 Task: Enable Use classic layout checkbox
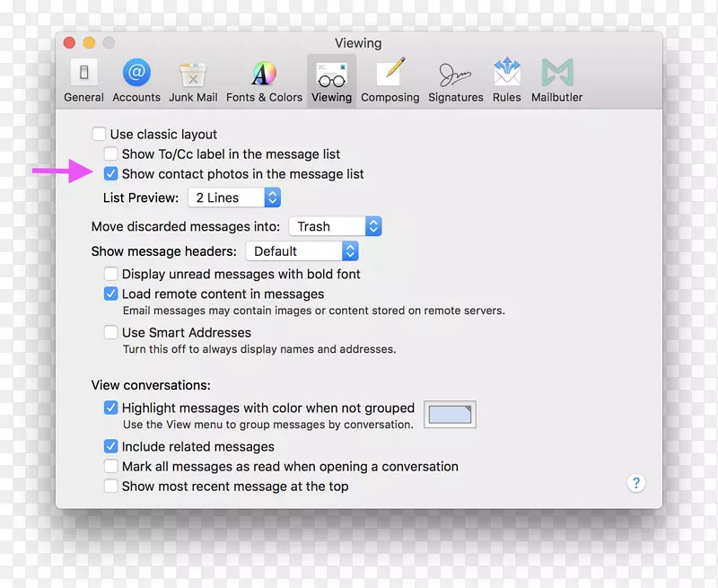[99, 135]
